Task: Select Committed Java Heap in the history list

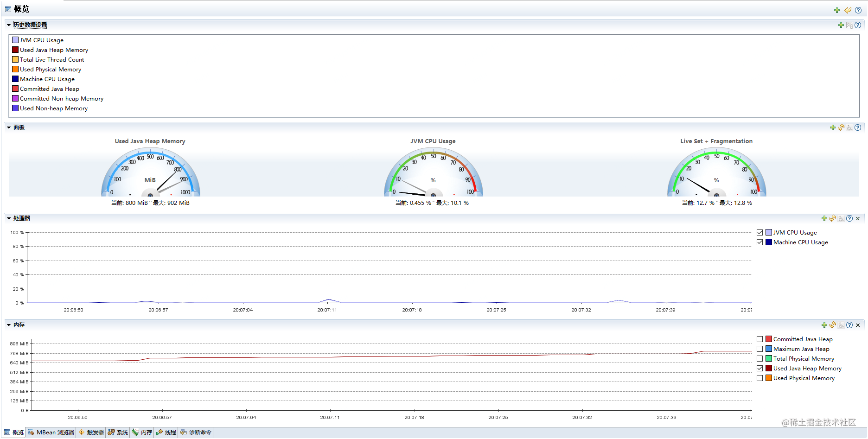Action: tap(50, 89)
